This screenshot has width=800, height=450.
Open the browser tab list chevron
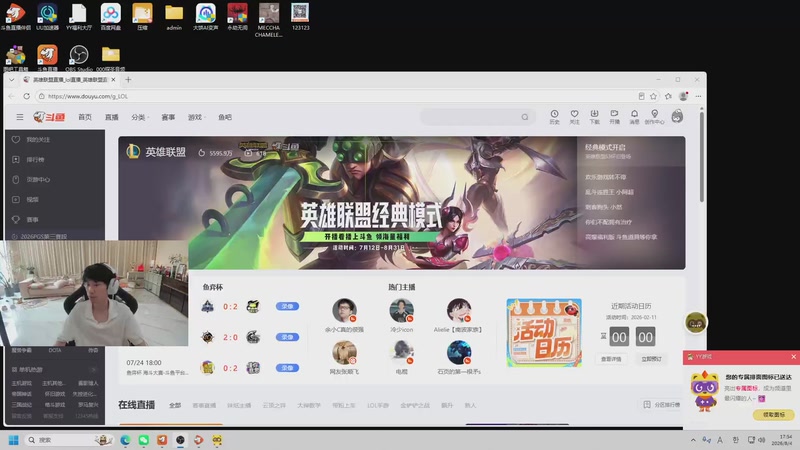[x=12, y=80]
